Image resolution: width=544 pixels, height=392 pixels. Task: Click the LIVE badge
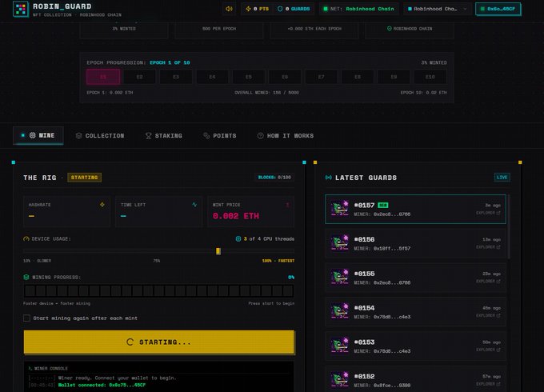pos(502,178)
